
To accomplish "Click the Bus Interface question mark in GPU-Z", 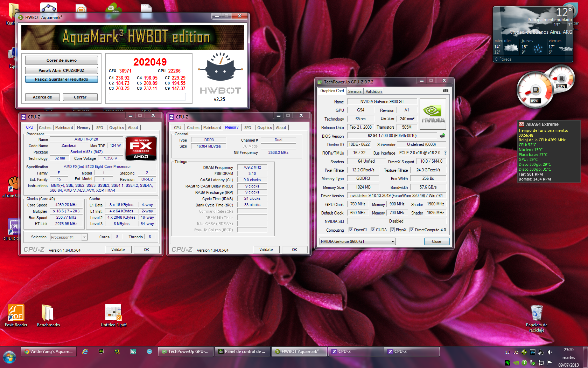I will click(x=445, y=153).
